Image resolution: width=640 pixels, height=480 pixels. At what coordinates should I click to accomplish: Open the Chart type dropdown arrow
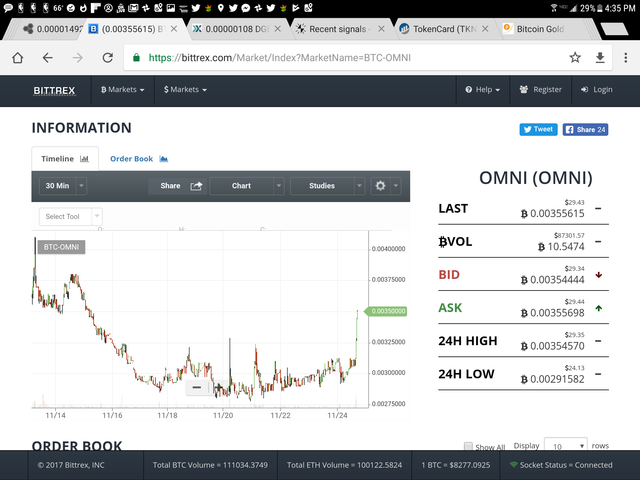point(279,186)
